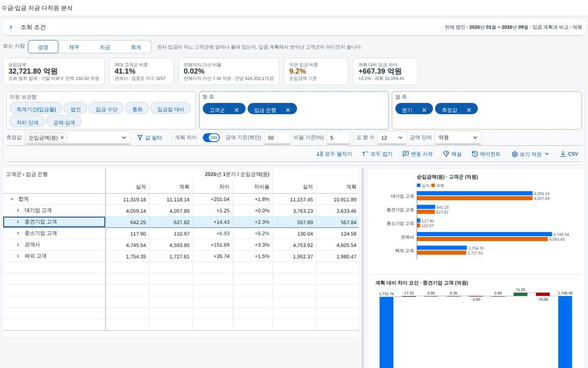Click the blue 실적 legend swatch
Viewport: 588px width, 368px height.
pos(418,185)
